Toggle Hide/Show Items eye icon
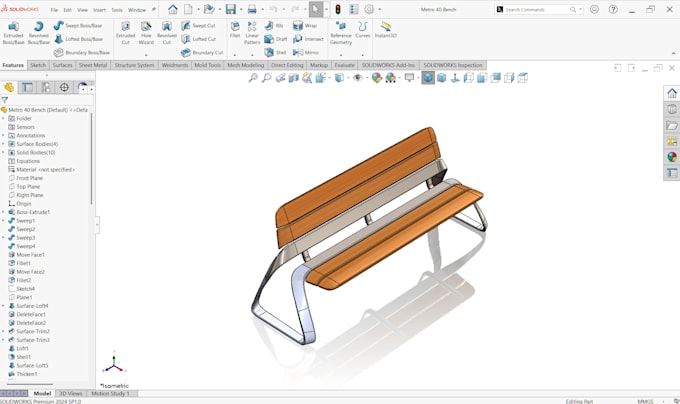Image resolution: width=680 pixels, height=404 pixels. [x=357, y=78]
